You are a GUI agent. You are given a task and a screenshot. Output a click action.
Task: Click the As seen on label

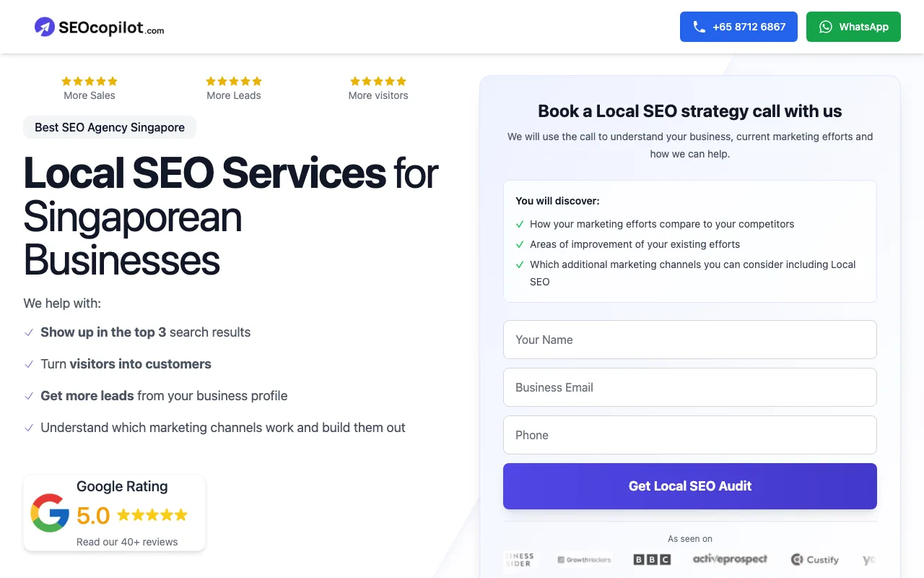click(690, 539)
